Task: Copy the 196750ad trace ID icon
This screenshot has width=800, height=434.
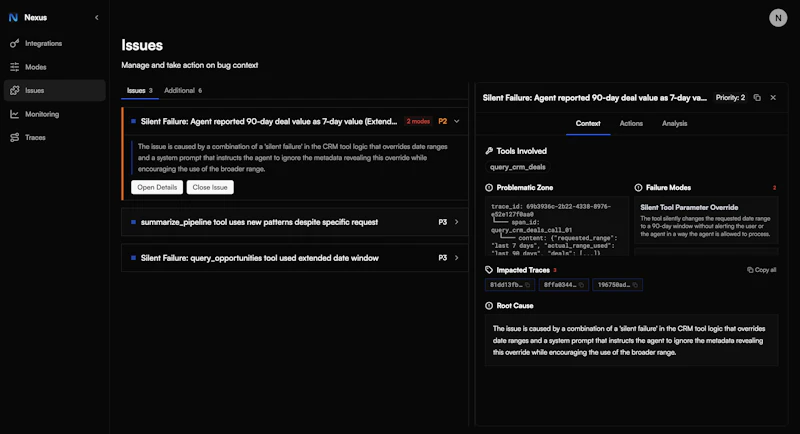Action: pos(635,285)
